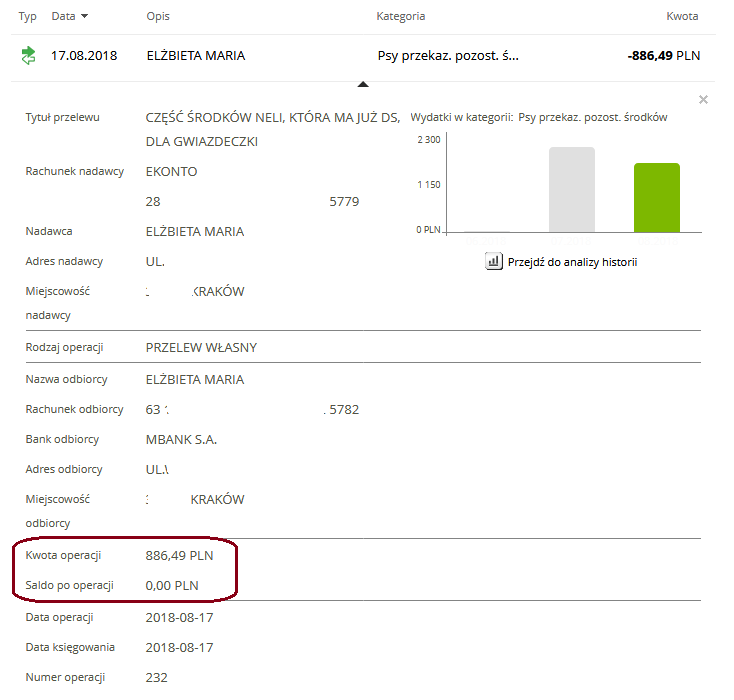
Task: Click the Kwota column header
Action: 682,16
